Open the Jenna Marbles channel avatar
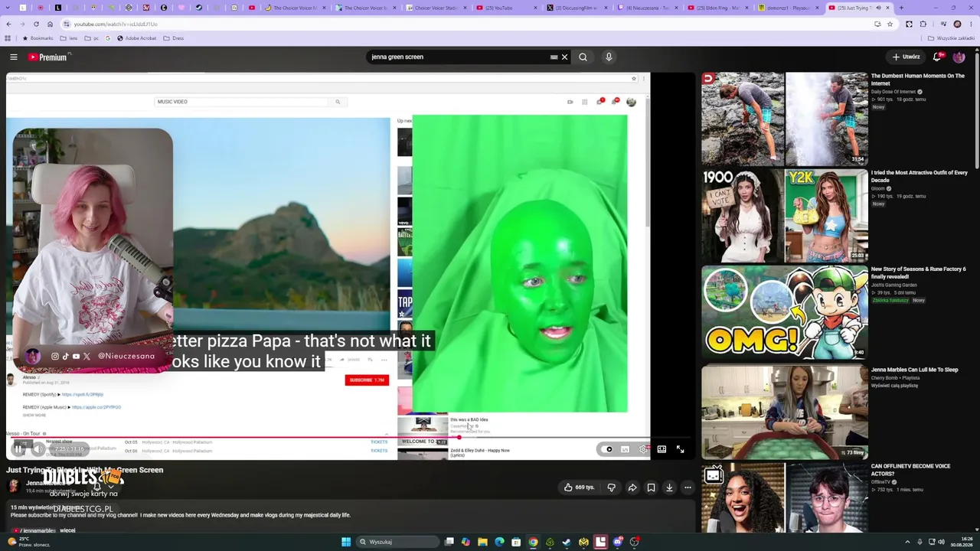This screenshot has height=551, width=980. coord(13,486)
